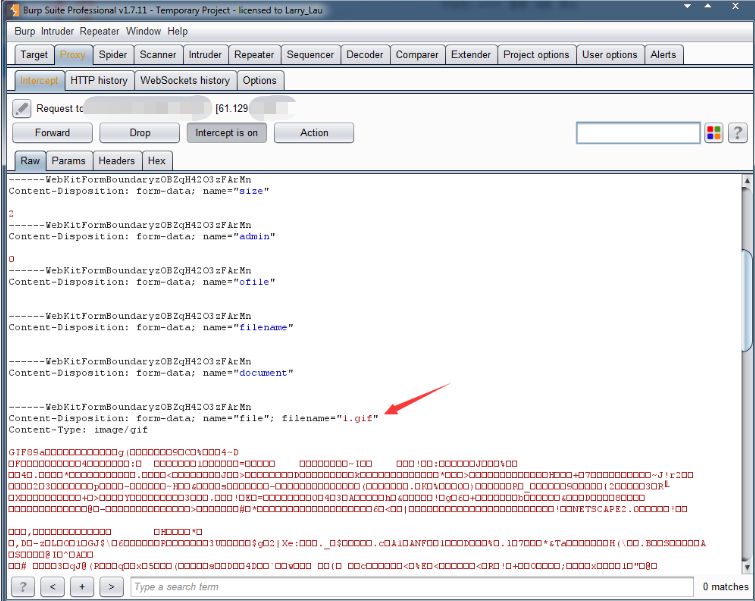Click the vertical scrollbar thumb of the request editor
The width and height of the screenshot is (755, 601).
click(747, 300)
